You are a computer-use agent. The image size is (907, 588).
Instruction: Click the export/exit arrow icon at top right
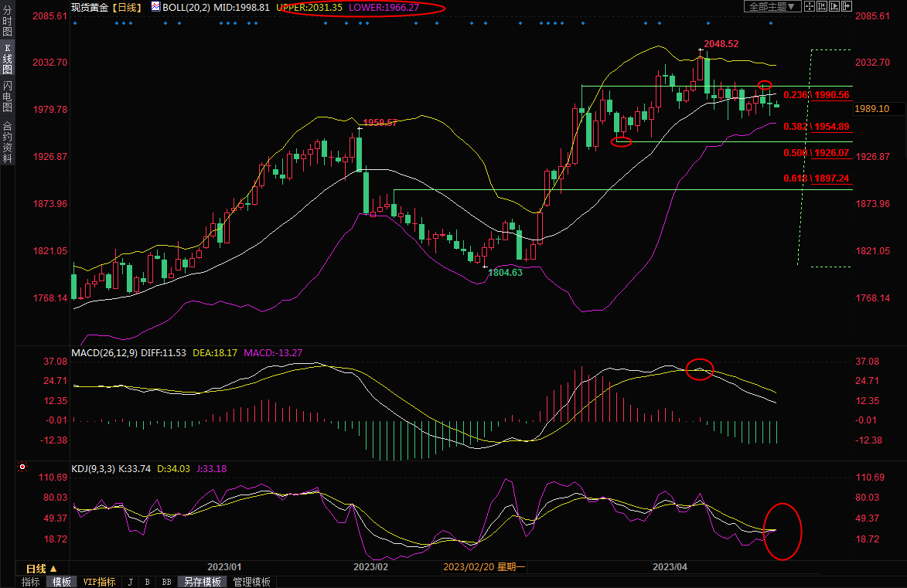pos(846,6)
